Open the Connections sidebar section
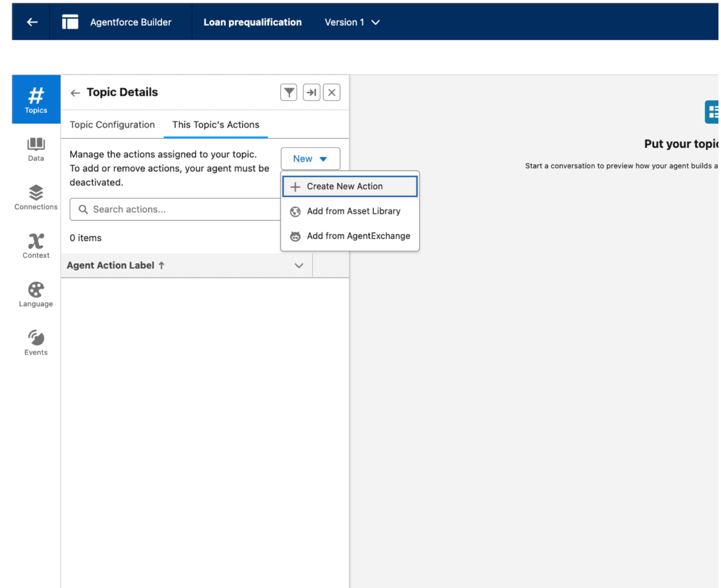This screenshot has height=588, width=721. coord(36,197)
